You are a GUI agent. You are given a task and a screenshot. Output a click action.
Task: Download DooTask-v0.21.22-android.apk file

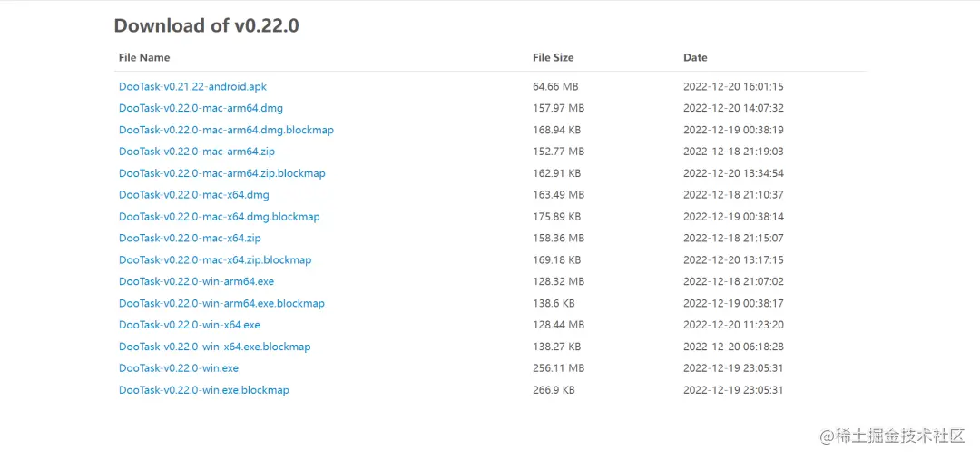point(192,86)
